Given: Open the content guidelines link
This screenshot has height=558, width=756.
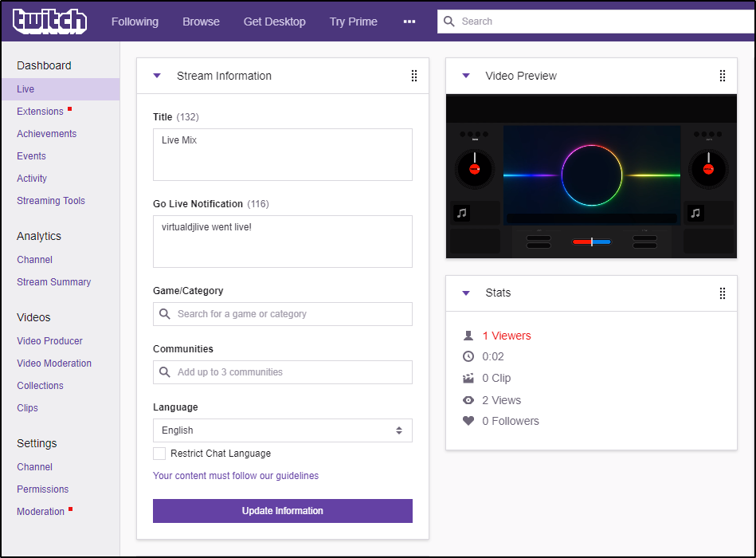Looking at the screenshot, I should click(x=236, y=476).
